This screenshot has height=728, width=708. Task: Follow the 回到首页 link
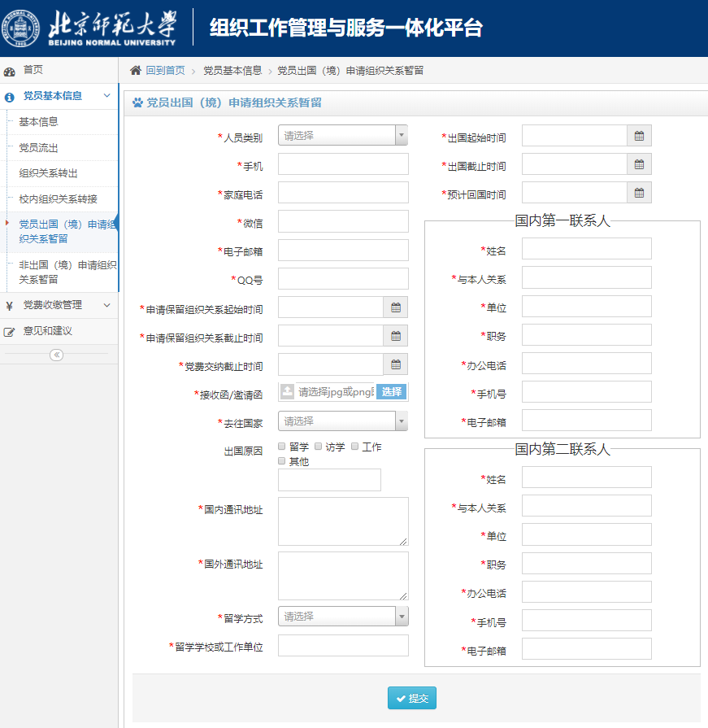[165, 71]
